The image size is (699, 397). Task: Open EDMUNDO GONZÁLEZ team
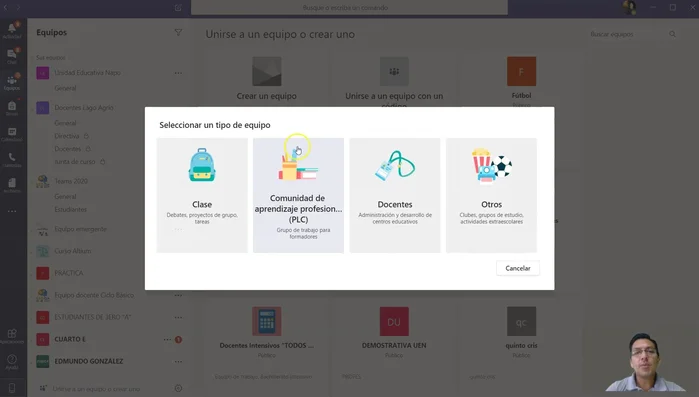[89, 361]
